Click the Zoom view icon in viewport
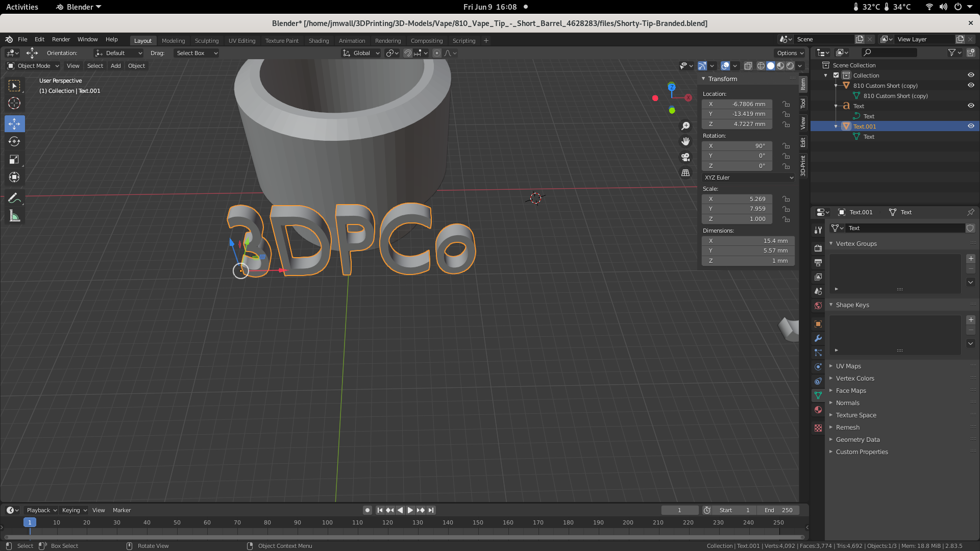 click(x=685, y=126)
